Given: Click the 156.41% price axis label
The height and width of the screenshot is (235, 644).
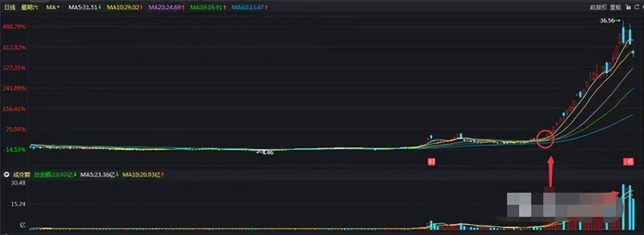Looking at the screenshot, I should tap(14, 108).
